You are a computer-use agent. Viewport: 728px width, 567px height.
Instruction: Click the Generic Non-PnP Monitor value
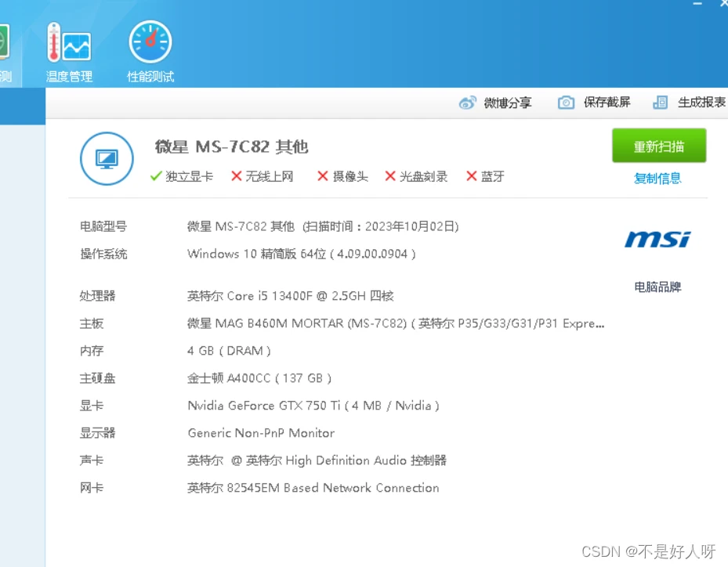pyautogui.click(x=261, y=433)
